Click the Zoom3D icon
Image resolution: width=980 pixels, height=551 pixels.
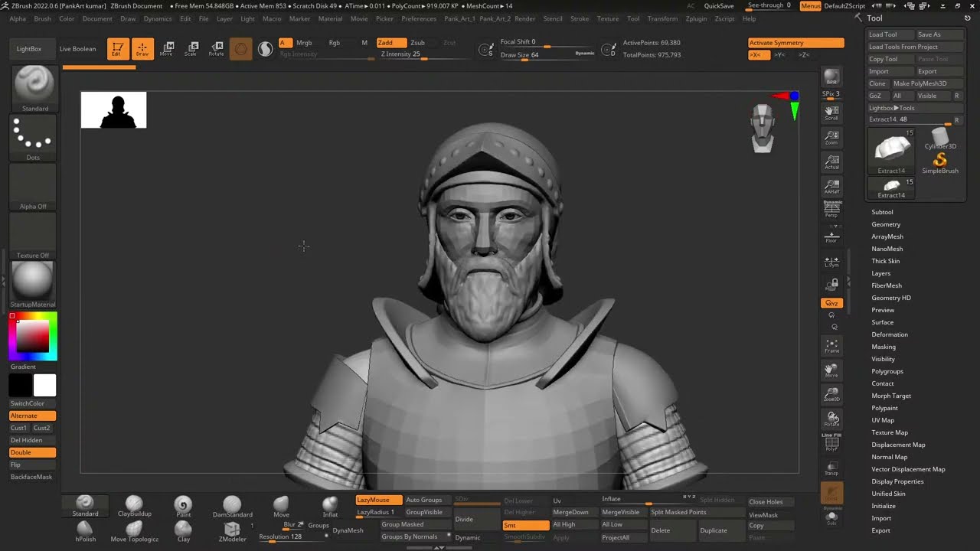tap(831, 395)
